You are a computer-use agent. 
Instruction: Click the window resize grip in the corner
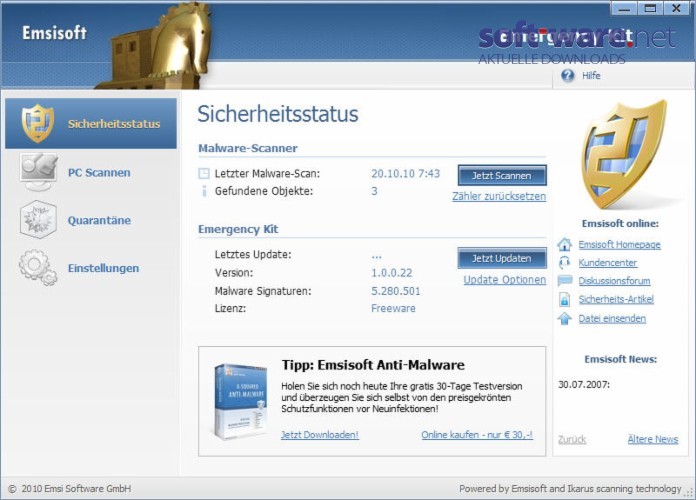click(689, 492)
